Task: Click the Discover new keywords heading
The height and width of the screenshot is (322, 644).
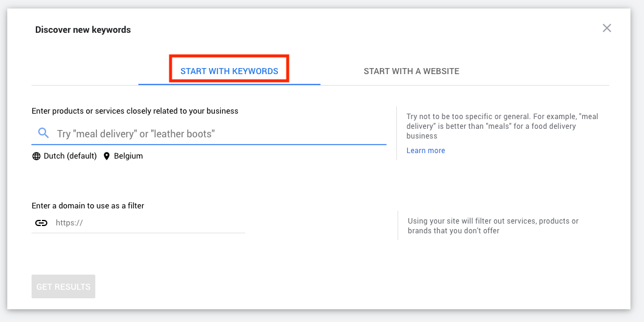Action: (83, 30)
